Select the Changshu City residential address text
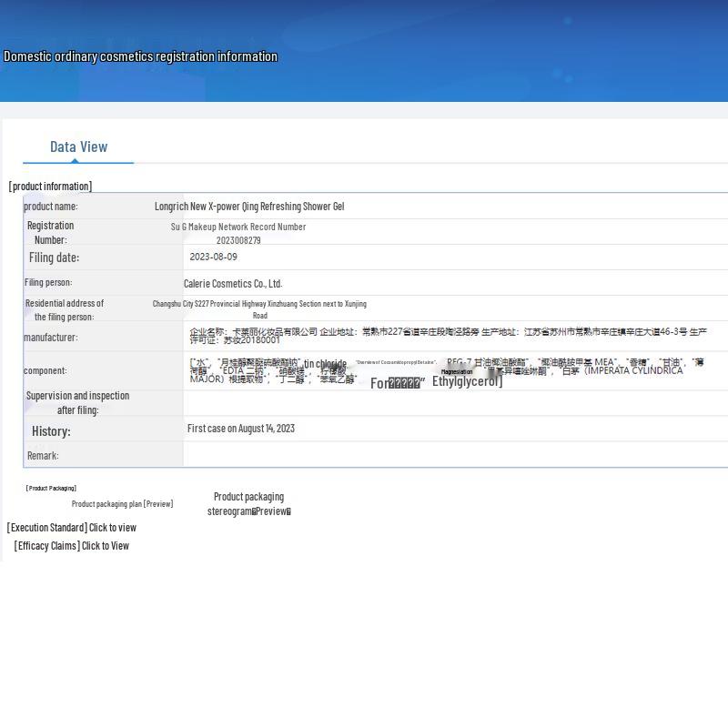The image size is (728, 728). pyautogui.click(x=259, y=309)
